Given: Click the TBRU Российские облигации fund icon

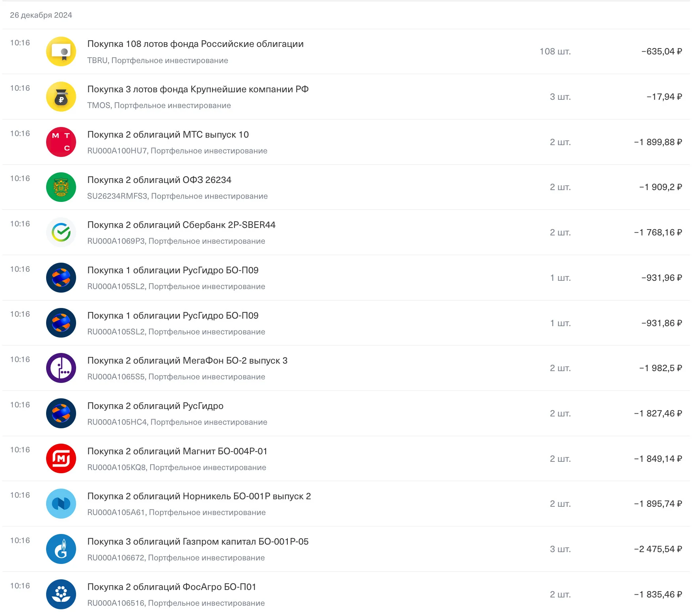Looking at the screenshot, I should tap(61, 51).
